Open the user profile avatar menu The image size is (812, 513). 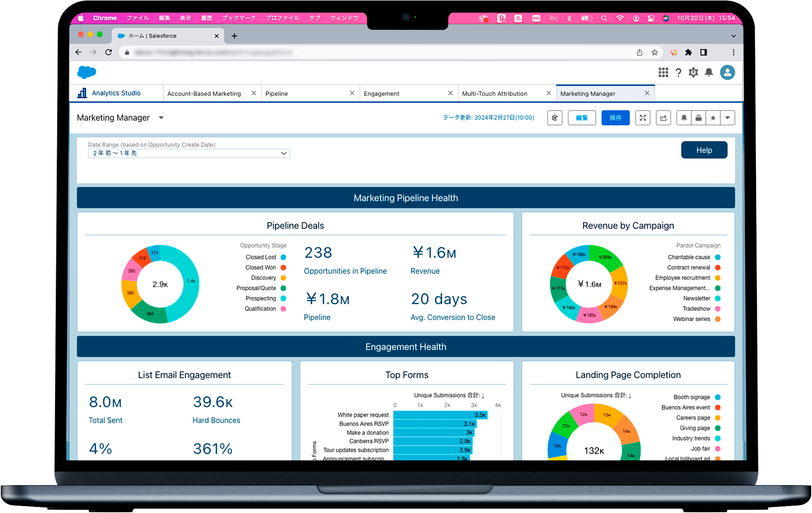727,72
